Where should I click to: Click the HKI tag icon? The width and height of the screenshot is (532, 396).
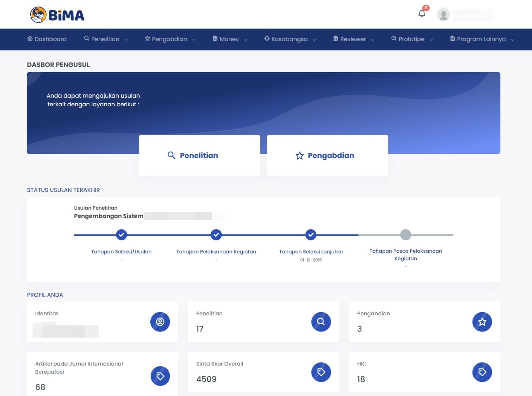[481, 372]
